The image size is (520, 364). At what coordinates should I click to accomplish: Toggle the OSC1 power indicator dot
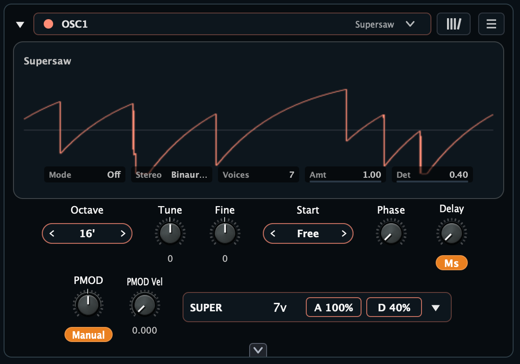48,24
